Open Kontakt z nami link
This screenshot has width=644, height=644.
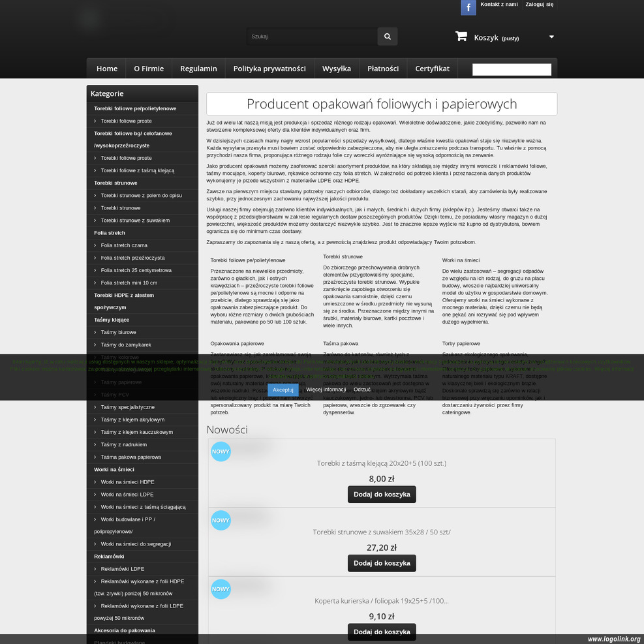pos(499,5)
